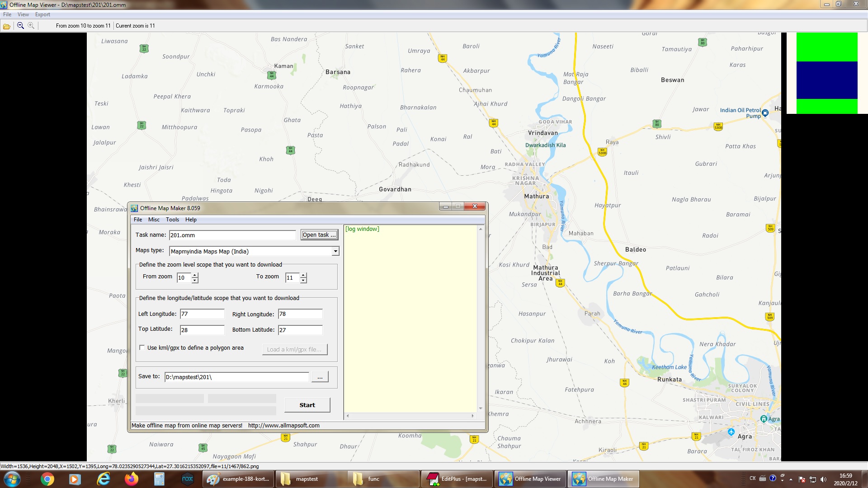Switch to mapstest folder window

click(311, 479)
